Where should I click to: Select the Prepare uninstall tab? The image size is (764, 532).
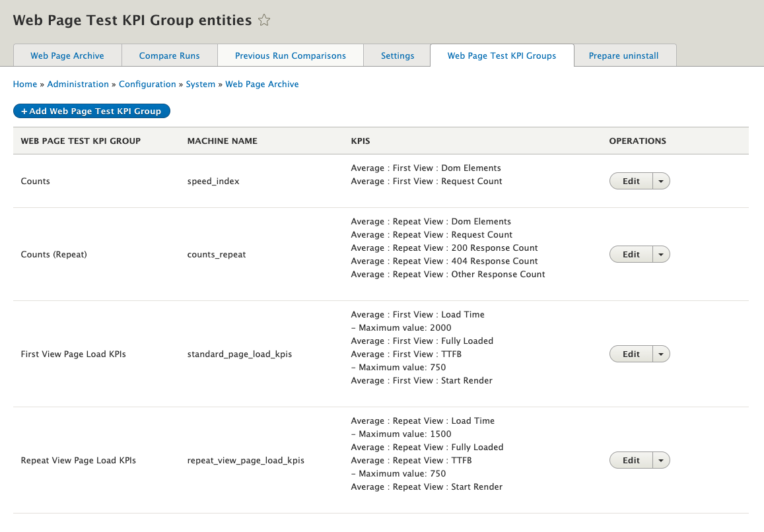click(x=625, y=55)
